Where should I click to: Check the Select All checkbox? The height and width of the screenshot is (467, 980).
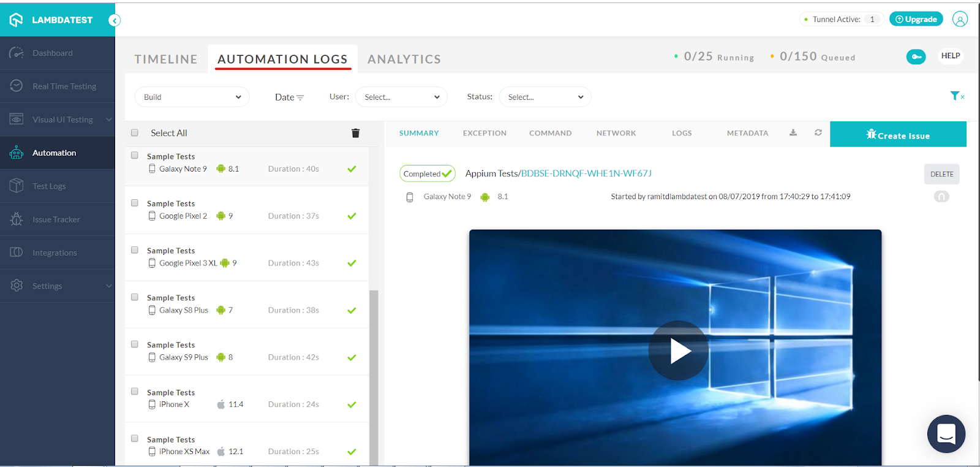coord(135,133)
